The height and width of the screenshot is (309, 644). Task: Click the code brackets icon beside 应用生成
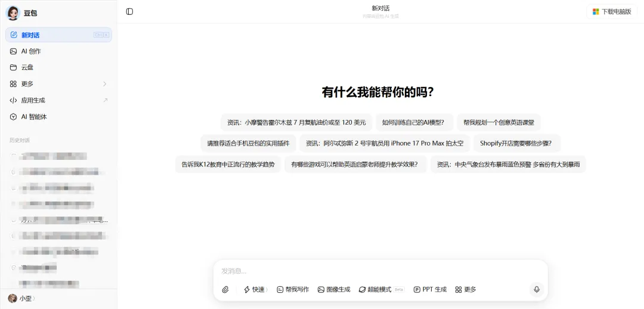pyautogui.click(x=14, y=100)
